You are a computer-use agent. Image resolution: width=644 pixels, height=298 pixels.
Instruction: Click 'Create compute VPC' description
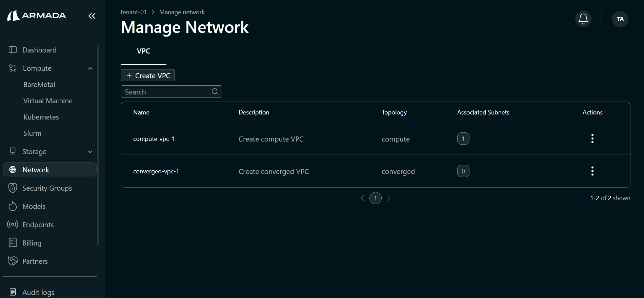[x=271, y=139]
